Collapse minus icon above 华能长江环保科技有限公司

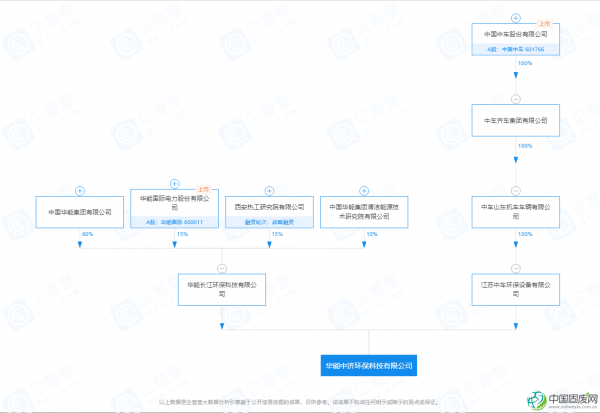[222, 267]
